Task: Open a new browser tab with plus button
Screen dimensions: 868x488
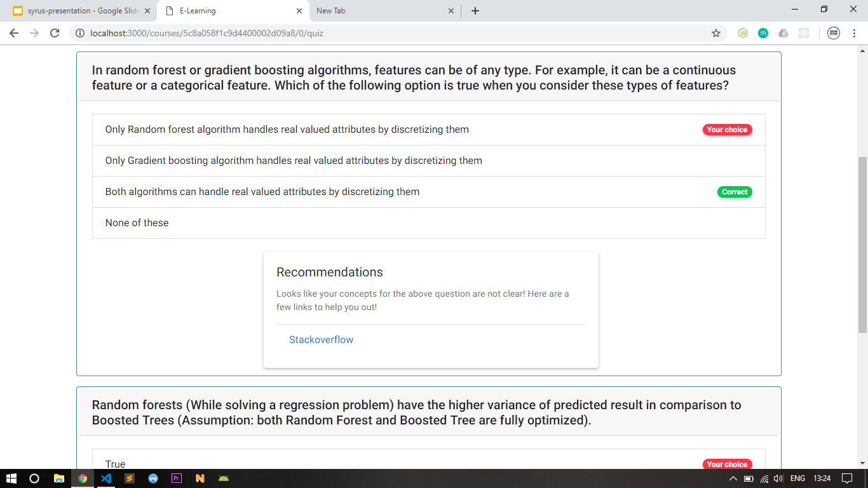Action: (475, 11)
